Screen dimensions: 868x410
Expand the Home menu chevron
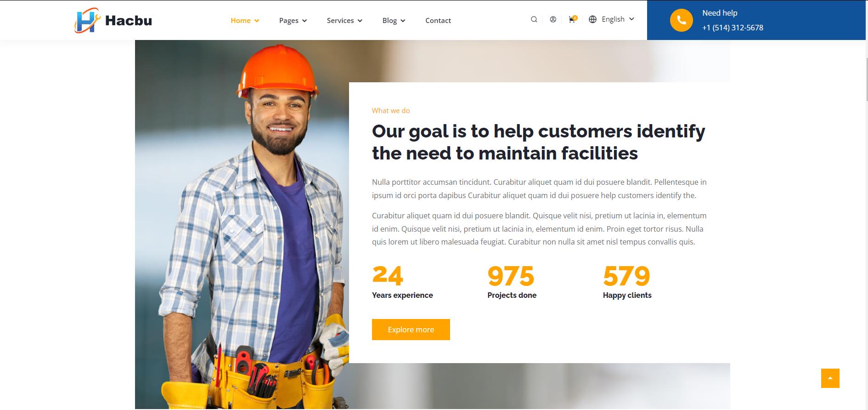click(x=257, y=21)
